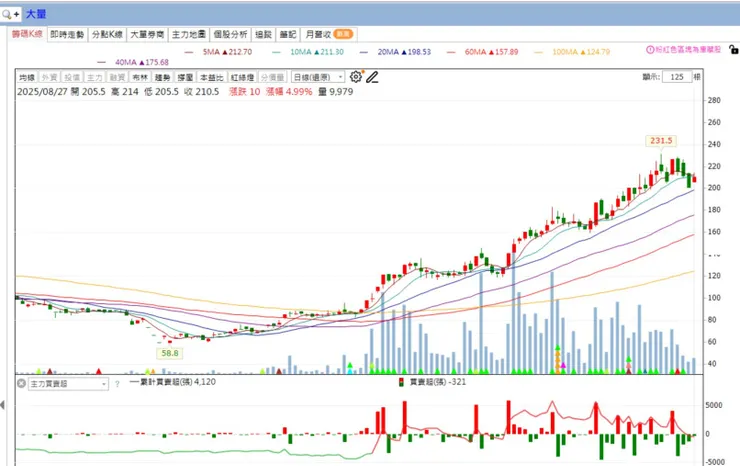
Task: Click the 漲跌 10 change value
Action: (x=244, y=92)
